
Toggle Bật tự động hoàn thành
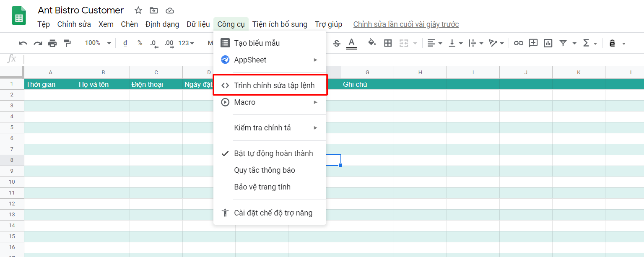tap(270, 153)
